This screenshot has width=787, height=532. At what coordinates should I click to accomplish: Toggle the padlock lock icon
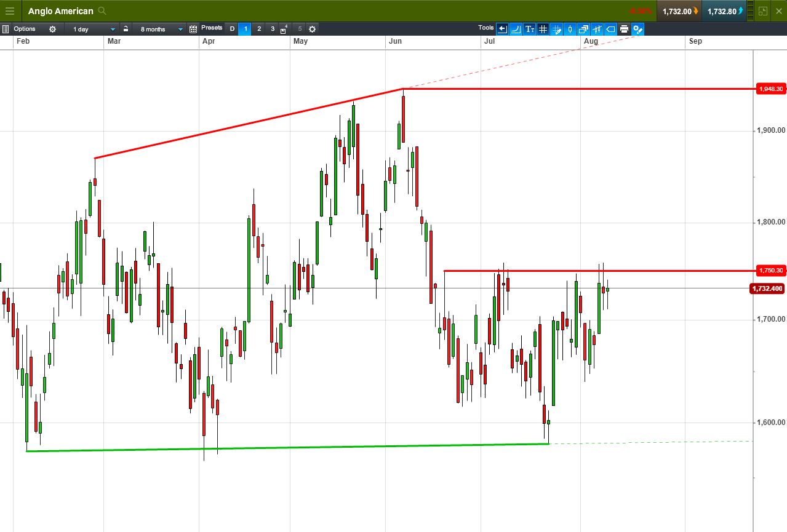click(x=126, y=29)
